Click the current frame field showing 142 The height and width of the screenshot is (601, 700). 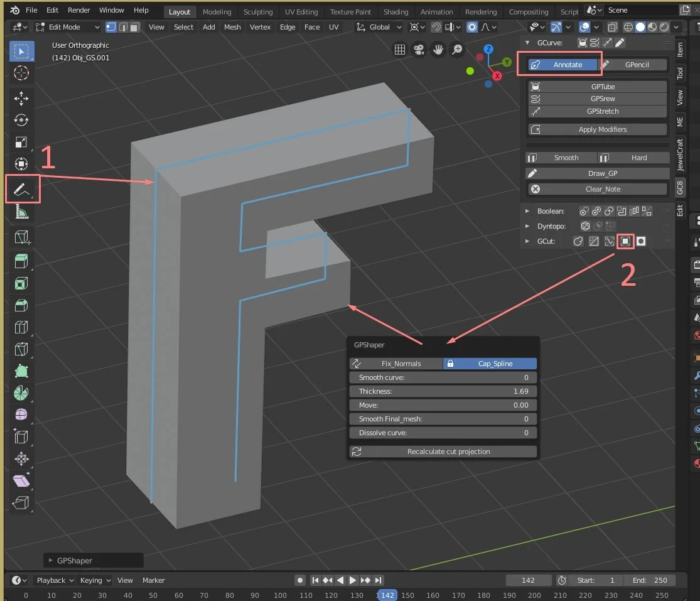tap(529, 580)
